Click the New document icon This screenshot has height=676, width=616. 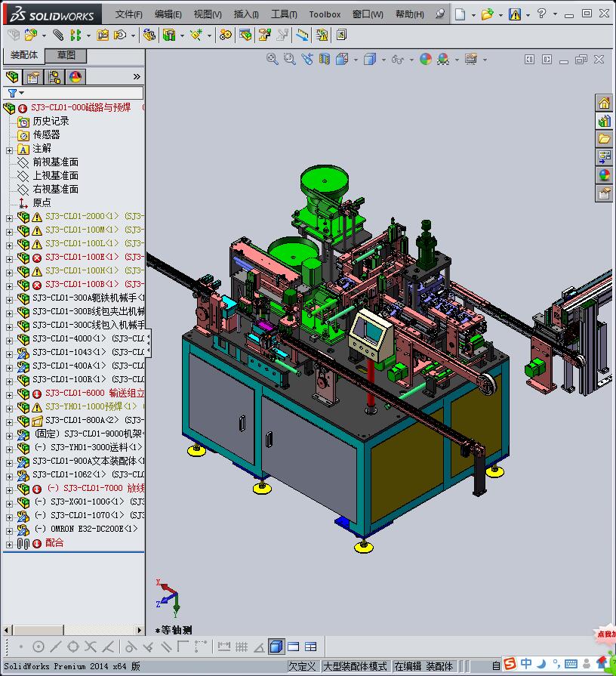pos(460,14)
